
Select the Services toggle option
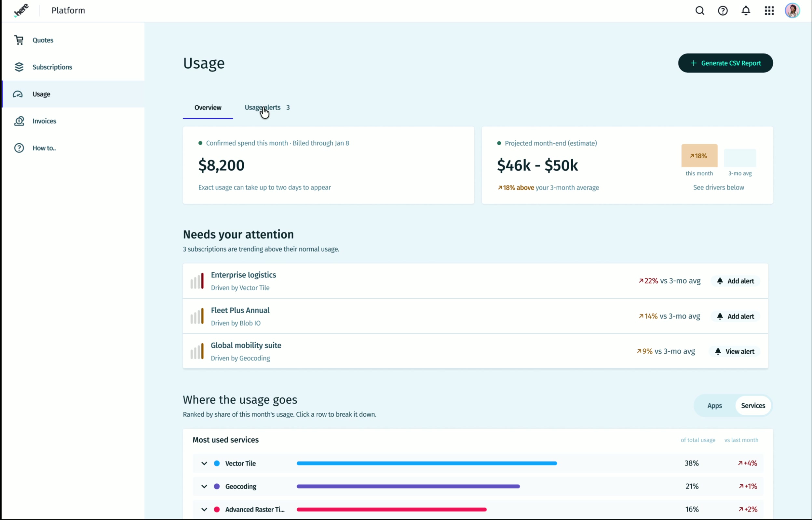coord(753,406)
